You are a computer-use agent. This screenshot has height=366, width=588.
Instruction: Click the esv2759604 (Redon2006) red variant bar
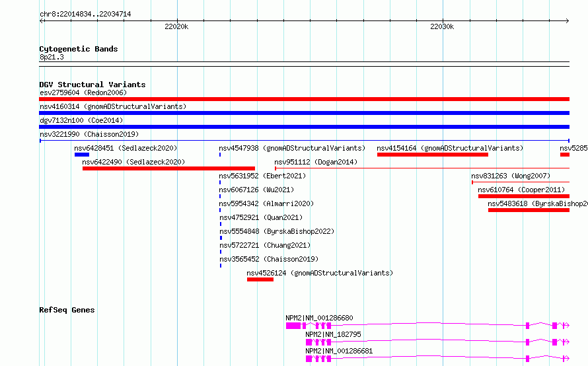(x=304, y=99)
